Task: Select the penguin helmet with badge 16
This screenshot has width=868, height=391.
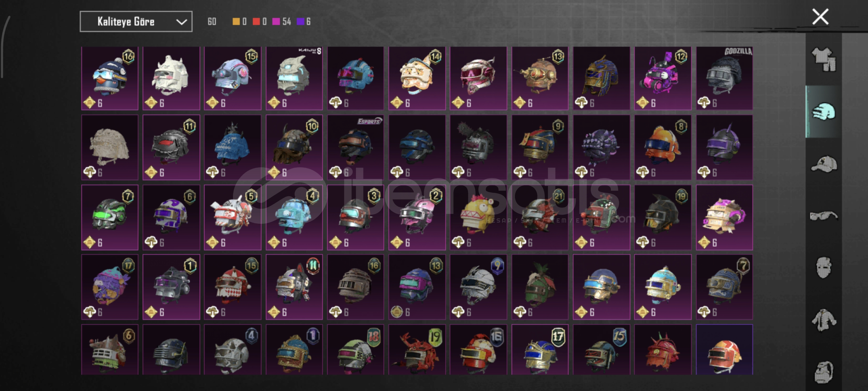Action: tap(110, 78)
